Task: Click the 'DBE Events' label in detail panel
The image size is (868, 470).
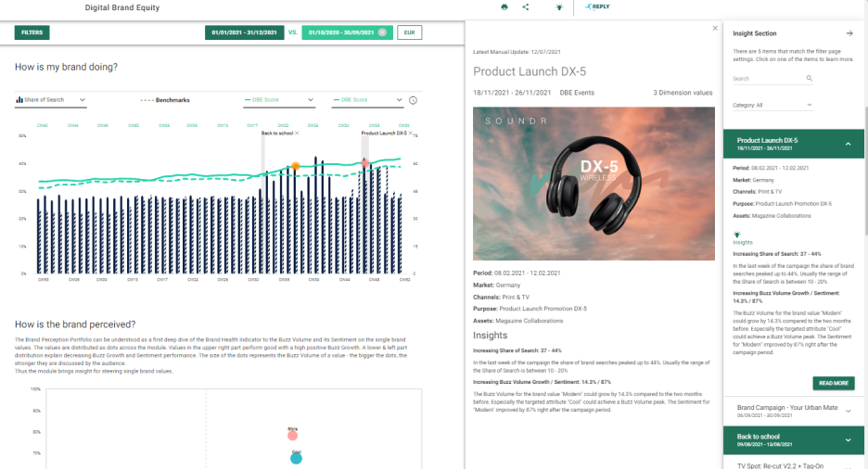Action: 577,93
